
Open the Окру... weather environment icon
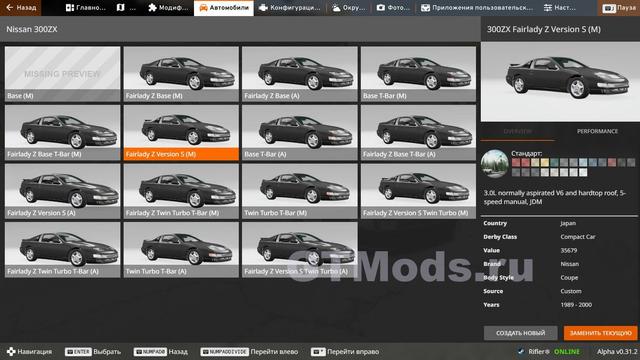[336, 8]
